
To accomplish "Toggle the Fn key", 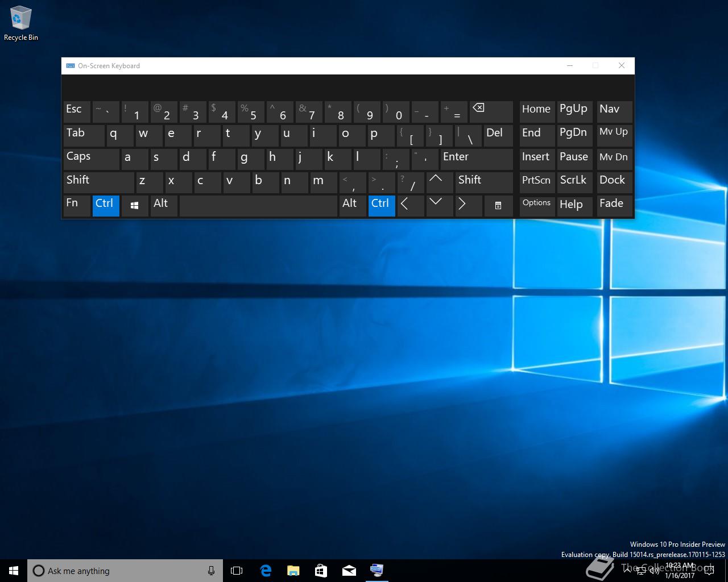I will click(77, 206).
